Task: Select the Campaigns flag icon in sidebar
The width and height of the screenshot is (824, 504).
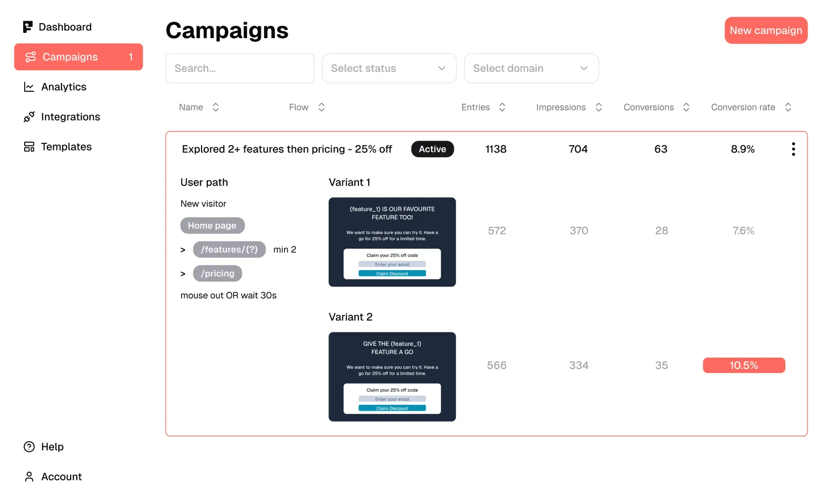Action: (30, 57)
